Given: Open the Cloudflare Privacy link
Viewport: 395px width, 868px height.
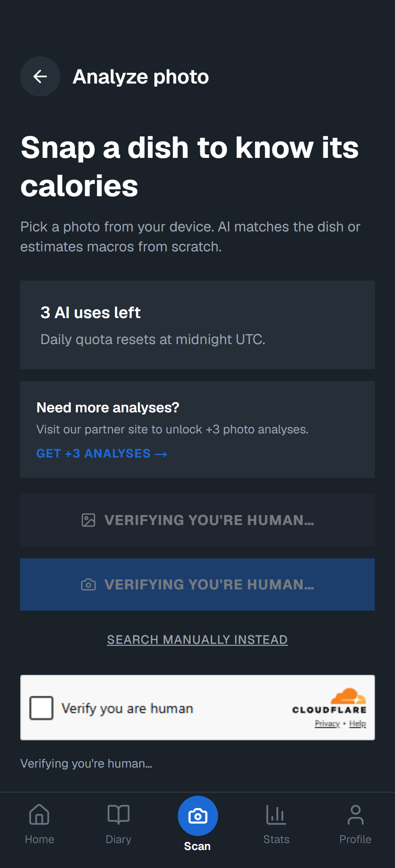Looking at the screenshot, I should [x=327, y=724].
